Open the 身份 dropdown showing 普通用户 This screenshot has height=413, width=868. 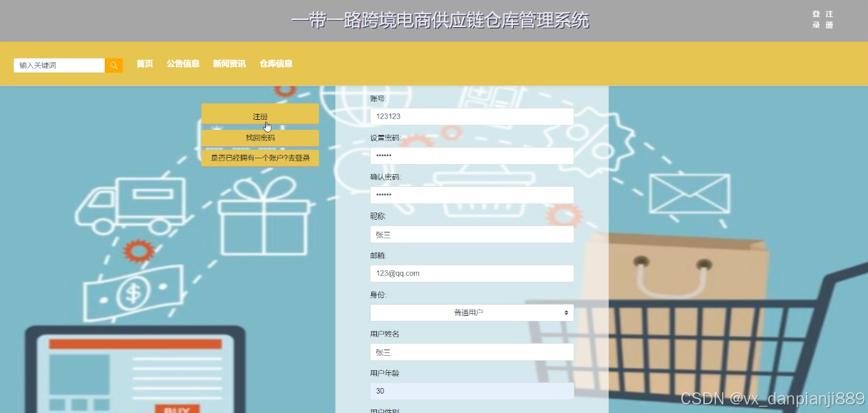pyautogui.click(x=472, y=312)
